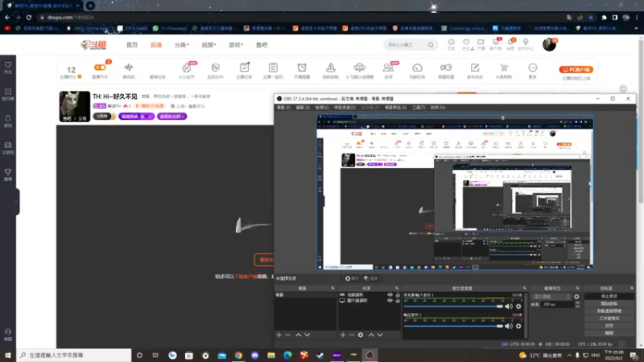Click OBS source properties gear button
This screenshot has height=362, width=644.
(352, 278)
